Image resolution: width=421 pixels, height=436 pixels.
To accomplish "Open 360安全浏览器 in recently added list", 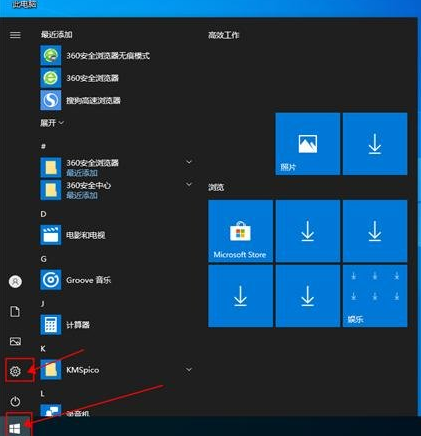I will [x=80, y=78].
